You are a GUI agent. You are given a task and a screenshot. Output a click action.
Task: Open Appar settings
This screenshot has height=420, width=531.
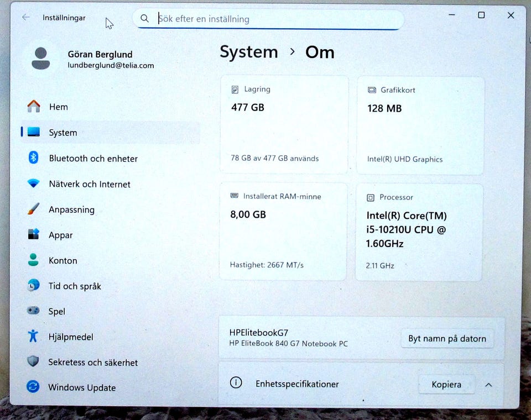pyautogui.click(x=111, y=235)
